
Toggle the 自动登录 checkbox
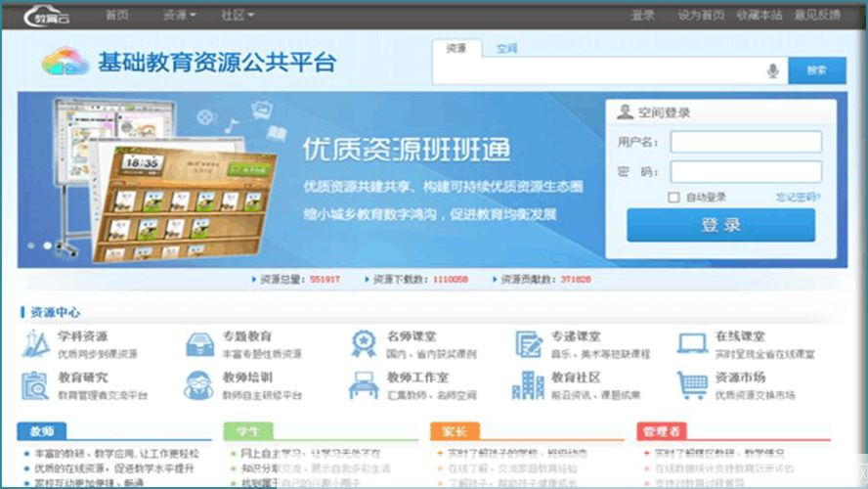(x=673, y=198)
